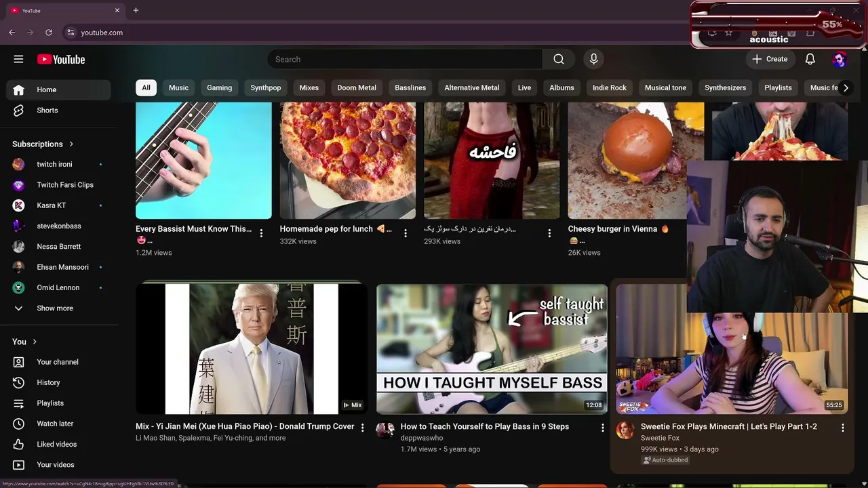The height and width of the screenshot is (488, 868).
Task: Expand the Subscriptions section chevron
Action: point(71,144)
